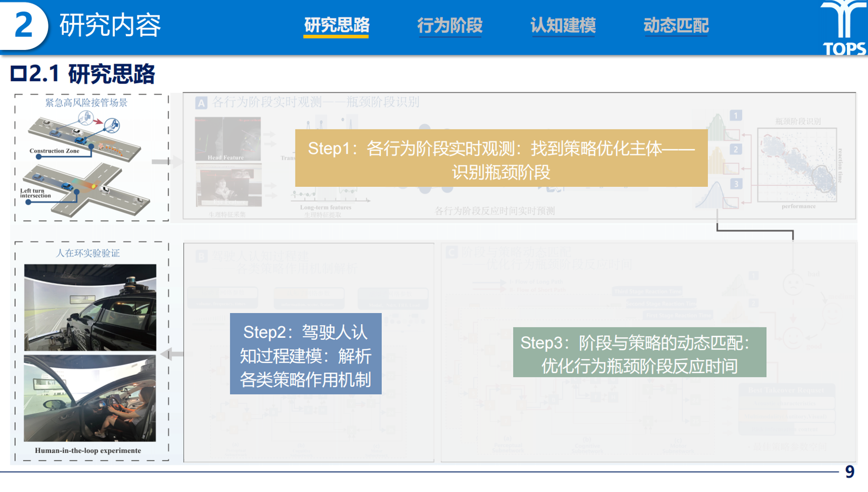Image resolution: width=868 pixels, height=492 pixels.
Task: Go to the 认知建模 tab
Action: [x=563, y=25]
